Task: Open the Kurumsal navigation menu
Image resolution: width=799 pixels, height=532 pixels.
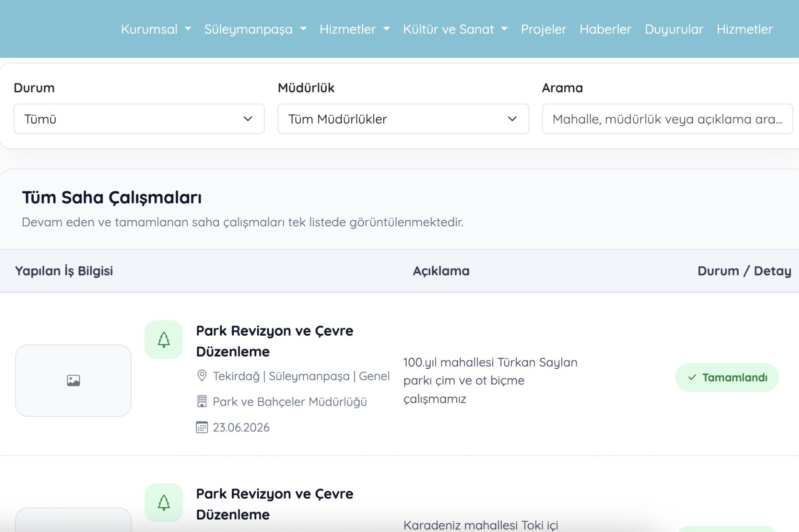Action: [156, 29]
